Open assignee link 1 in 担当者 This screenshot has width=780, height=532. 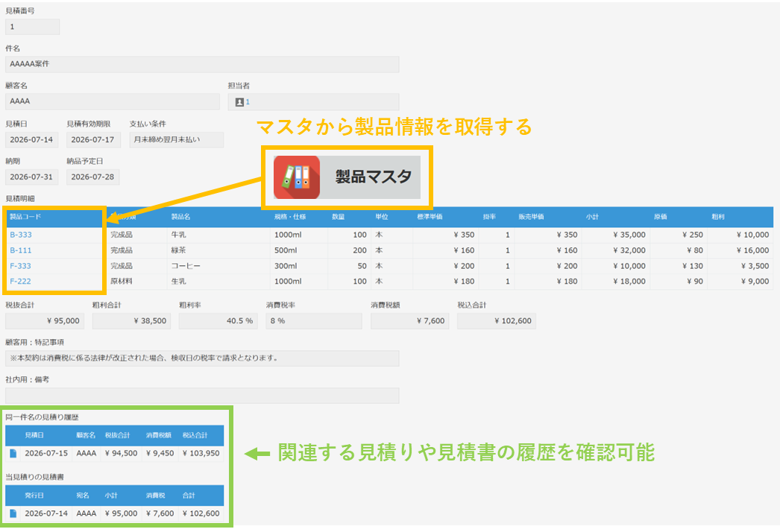pos(248,102)
